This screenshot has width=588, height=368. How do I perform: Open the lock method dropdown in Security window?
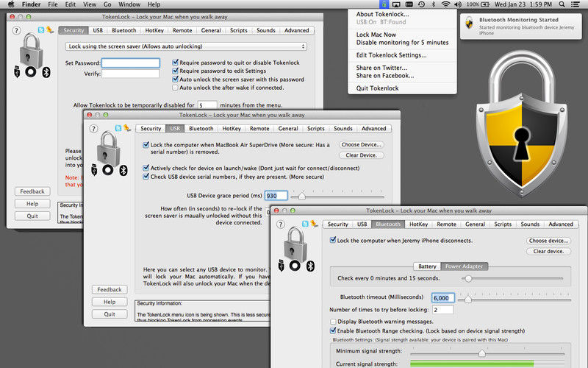(x=186, y=46)
